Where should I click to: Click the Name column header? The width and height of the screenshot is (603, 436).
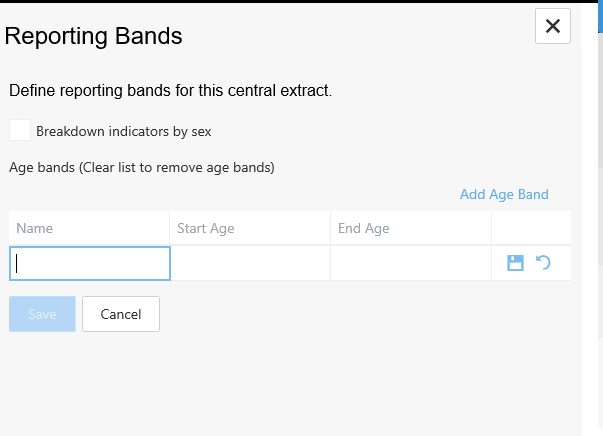tap(35, 228)
